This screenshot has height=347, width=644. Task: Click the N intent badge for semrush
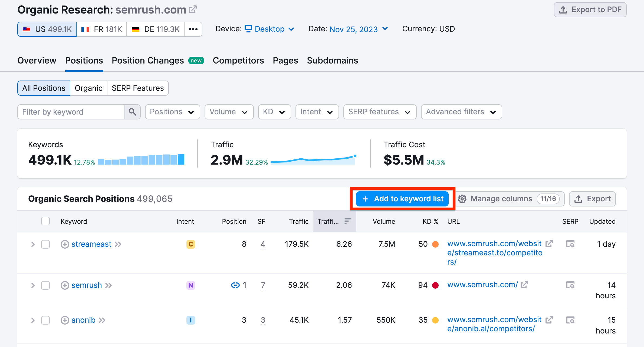191,285
